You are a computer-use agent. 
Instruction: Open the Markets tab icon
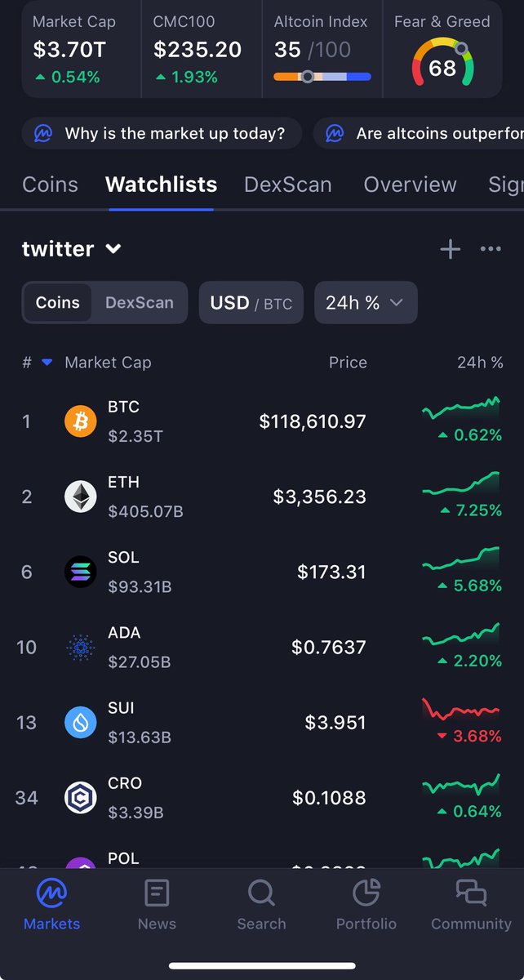click(51, 893)
